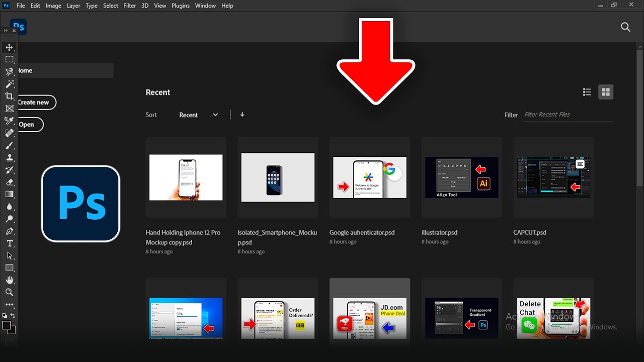Select the Zoom tool
The height and width of the screenshot is (362, 644).
pyautogui.click(x=9, y=292)
